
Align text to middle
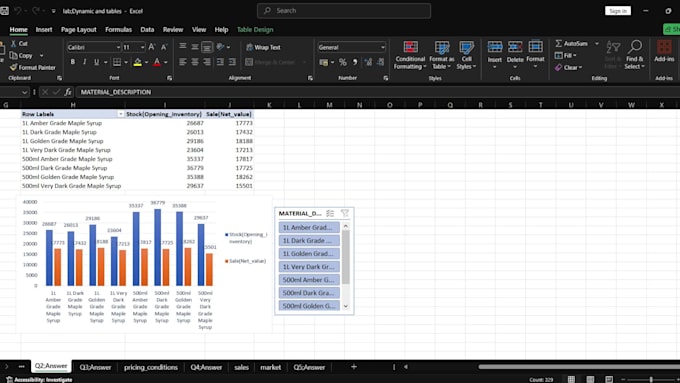[x=195, y=47]
